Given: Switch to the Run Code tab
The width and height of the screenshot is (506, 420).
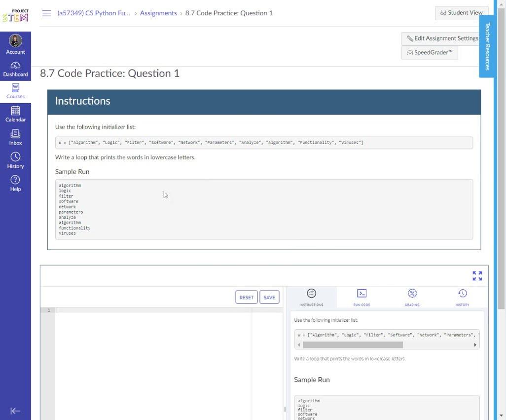Looking at the screenshot, I should [361, 298].
